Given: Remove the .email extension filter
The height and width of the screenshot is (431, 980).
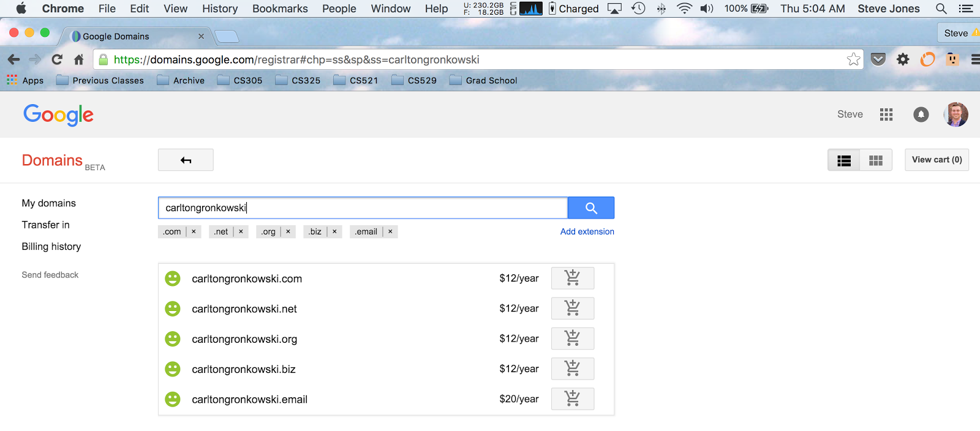Looking at the screenshot, I should (x=390, y=231).
